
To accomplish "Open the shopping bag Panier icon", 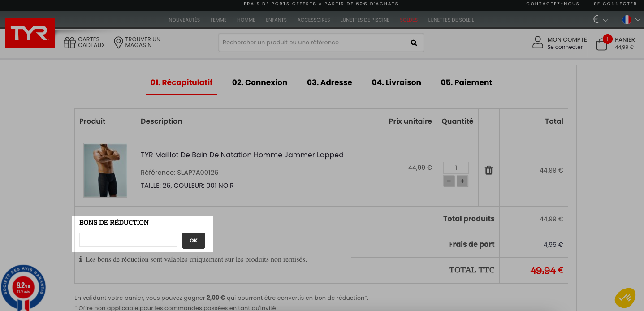I will 602,44.
